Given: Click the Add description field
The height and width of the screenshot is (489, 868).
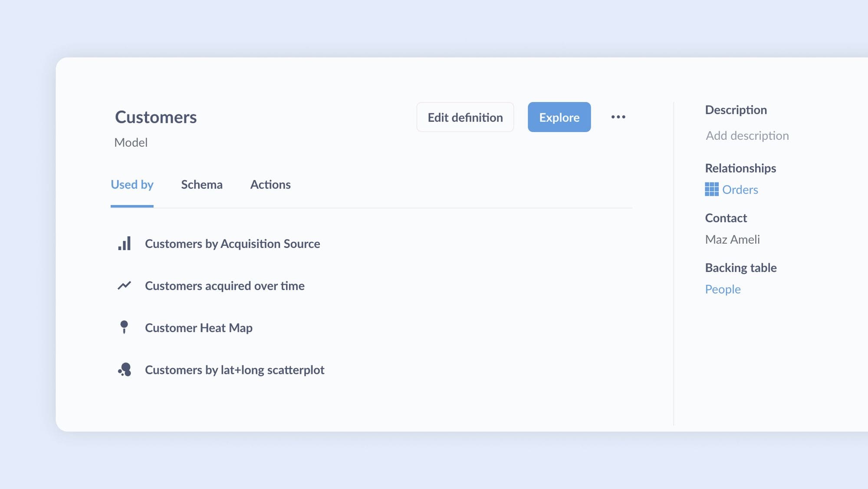Looking at the screenshot, I should tap(747, 136).
